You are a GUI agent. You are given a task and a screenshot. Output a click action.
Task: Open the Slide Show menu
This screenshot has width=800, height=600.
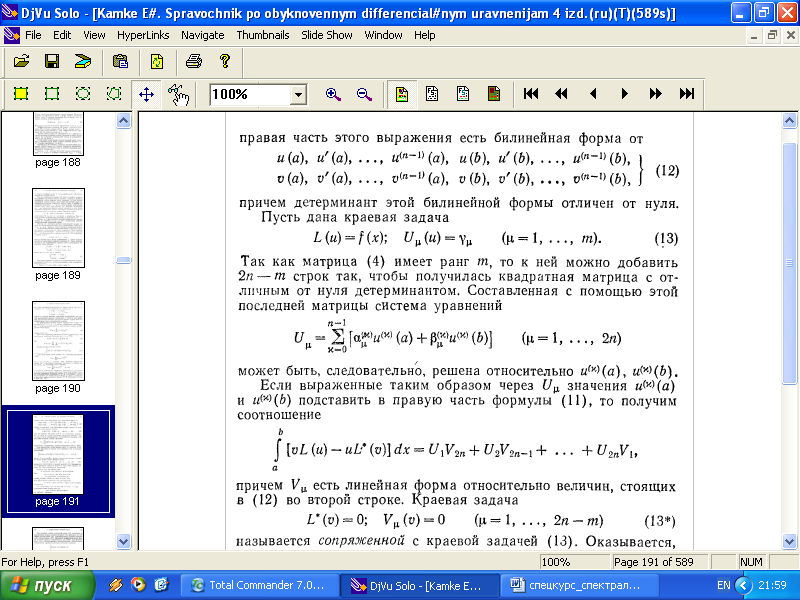[x=327, y=35]
